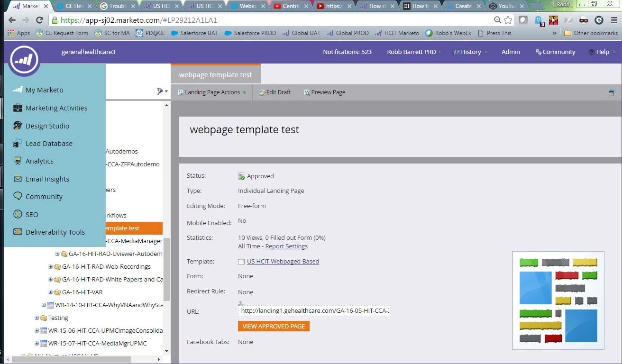Select WR-15-07-HIT-CCA-MediaMgrUPMC tree item
The width and height of the screenshot is (622, 364).
point(98,344)
